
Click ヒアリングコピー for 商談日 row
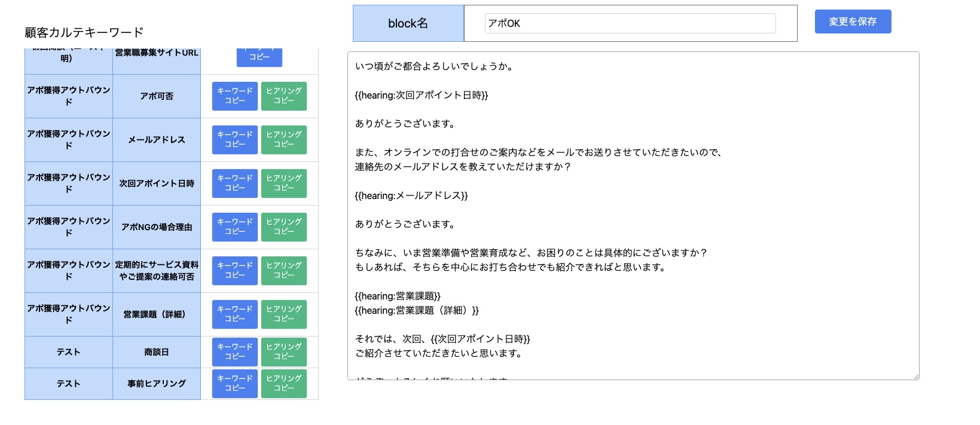(283, 352)
